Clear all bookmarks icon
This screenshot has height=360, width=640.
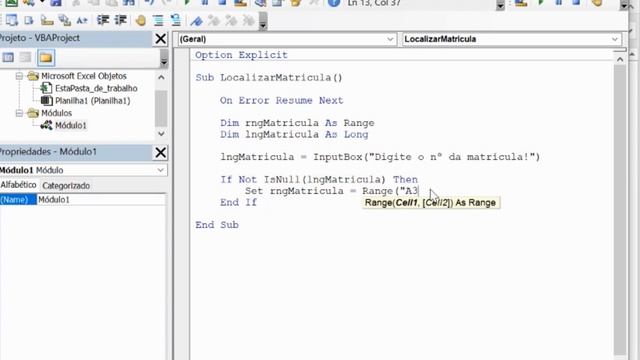point(249,20)
